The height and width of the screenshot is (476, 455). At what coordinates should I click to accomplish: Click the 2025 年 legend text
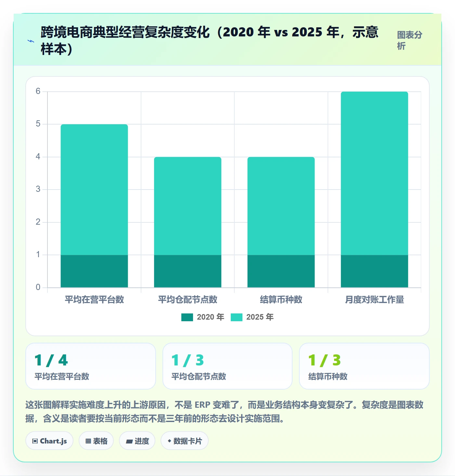260,317
